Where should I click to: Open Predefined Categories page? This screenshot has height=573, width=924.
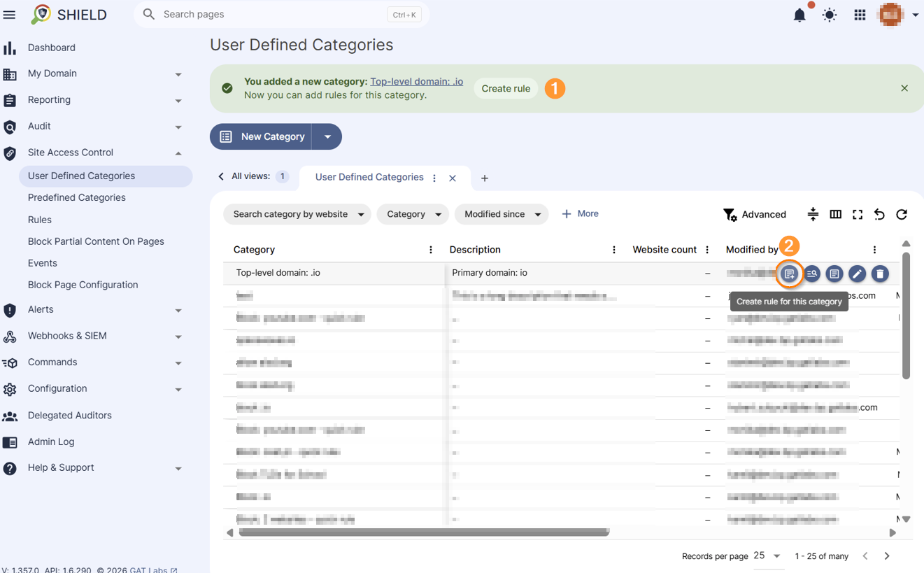pos(77,197)
